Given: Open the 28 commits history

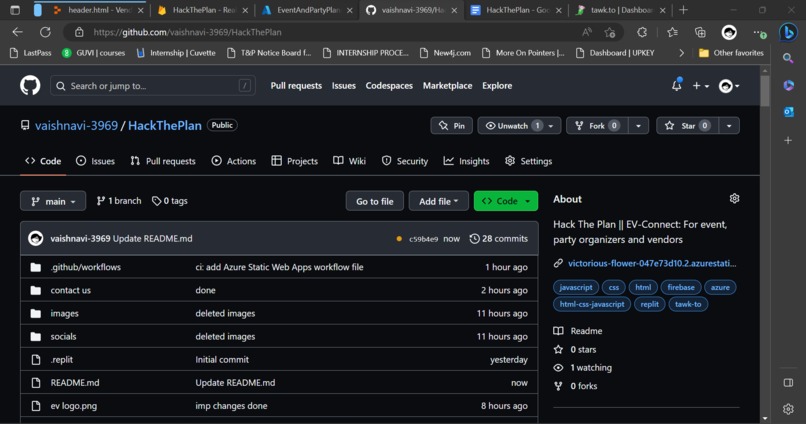Looking at the screenshot, I should click(x=499, y=238).
